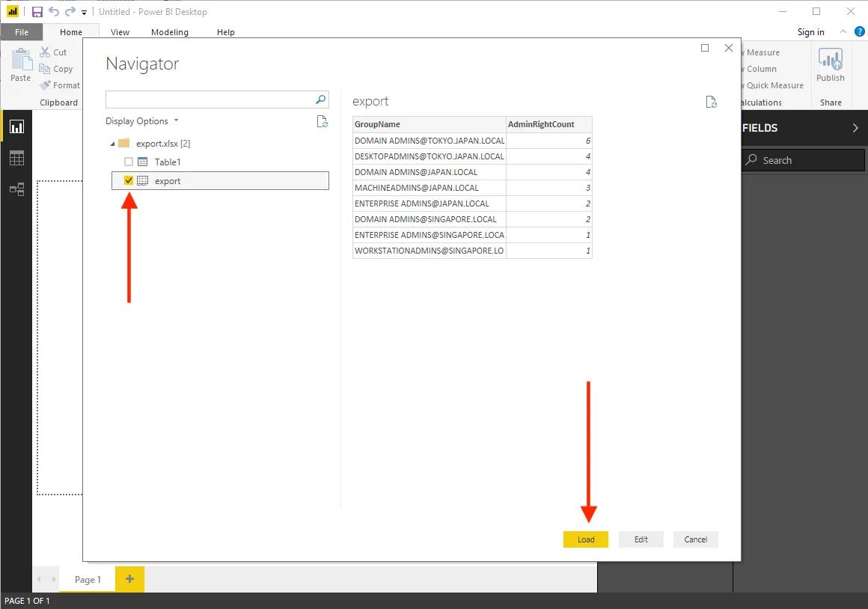
Task: Click the export.xlsx folder icon
Action: (124, 143)
